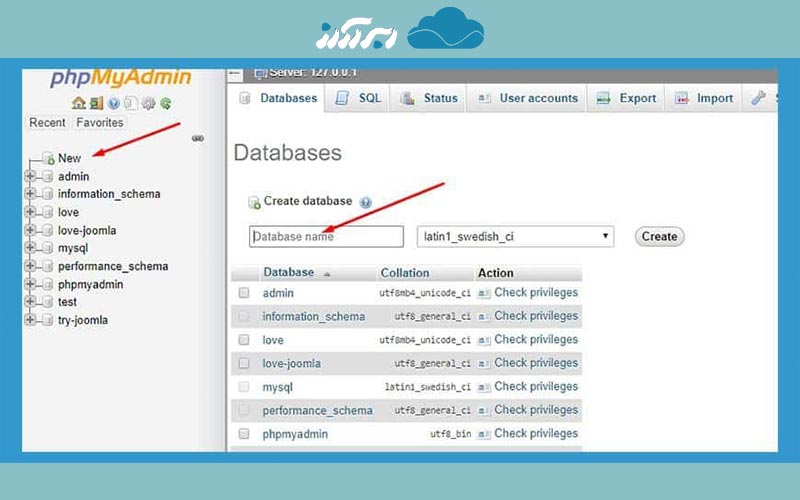Viewport: 800px width, 500px height.
Task: Click the blue help icon beside Create database
Action: coord(365,202)
